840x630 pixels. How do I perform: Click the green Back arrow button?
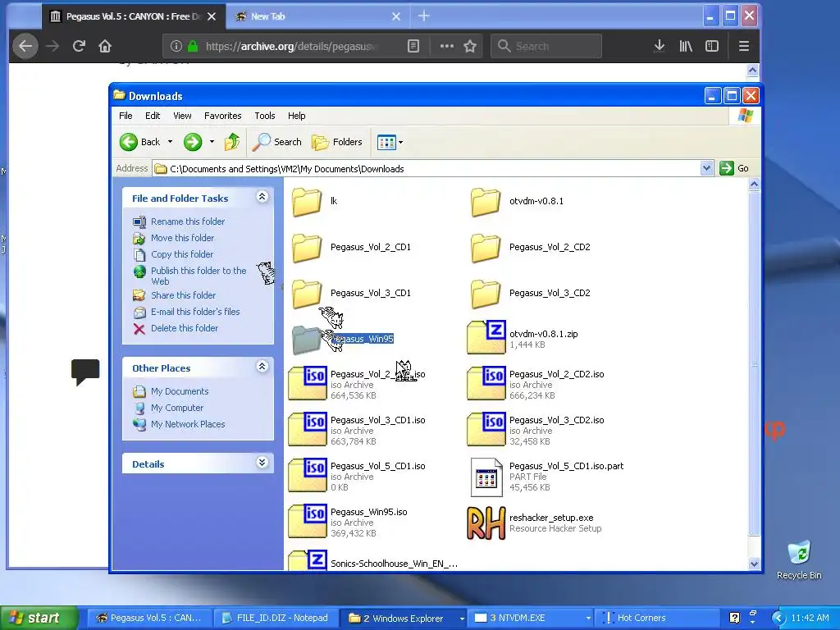(x=129, y=142)
